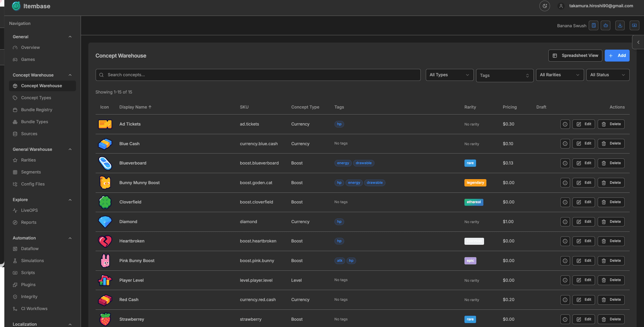Viewport: 644px width, 327px height.
Task: Collapse the General navigation section
Action: point(70,37)
